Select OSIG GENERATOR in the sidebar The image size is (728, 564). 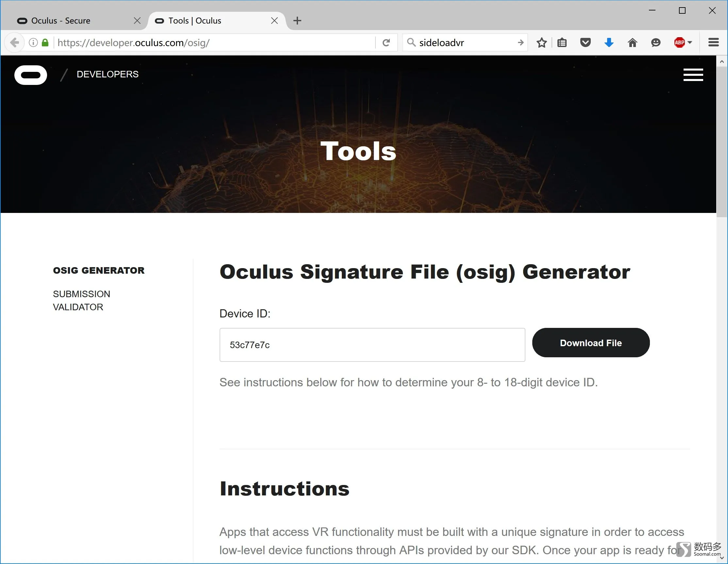[99, 270]
